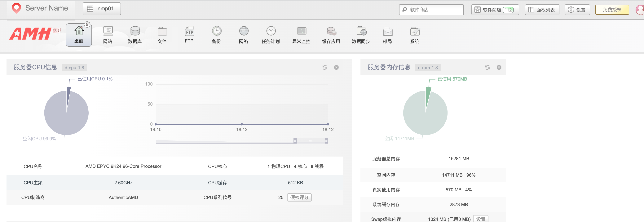Viewport: 644px width, 222px height.
Task: Click the memory usage pie chart
Action: (x=425, y=113)
